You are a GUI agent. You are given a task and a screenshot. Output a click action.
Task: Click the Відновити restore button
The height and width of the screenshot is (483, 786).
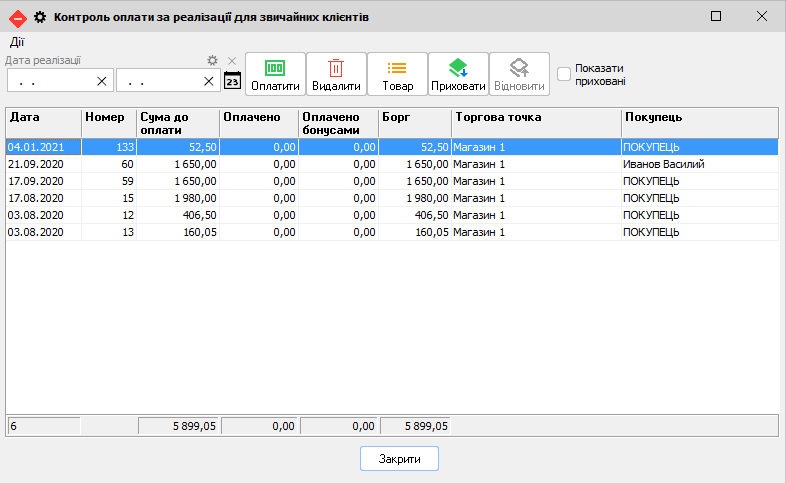(519, 75)
